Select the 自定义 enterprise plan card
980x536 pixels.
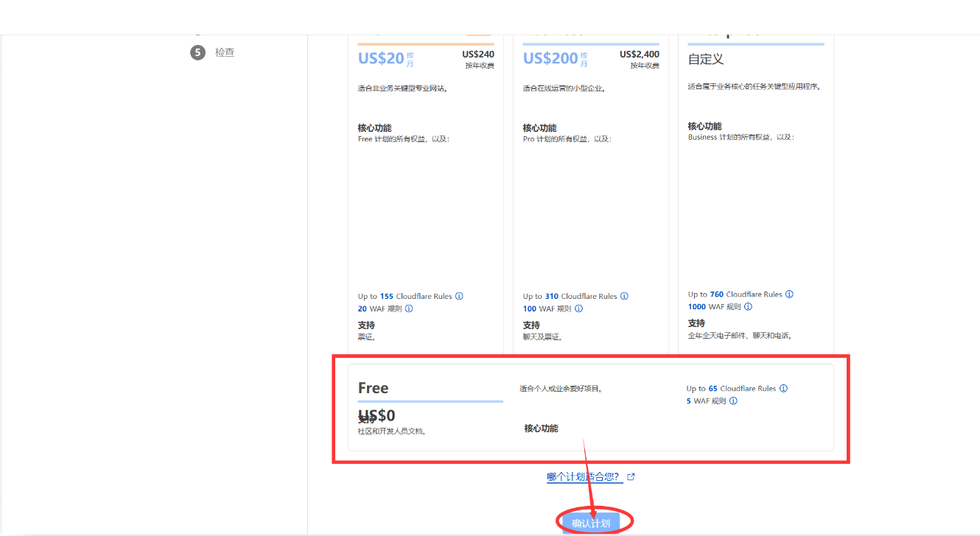(706, 59)
